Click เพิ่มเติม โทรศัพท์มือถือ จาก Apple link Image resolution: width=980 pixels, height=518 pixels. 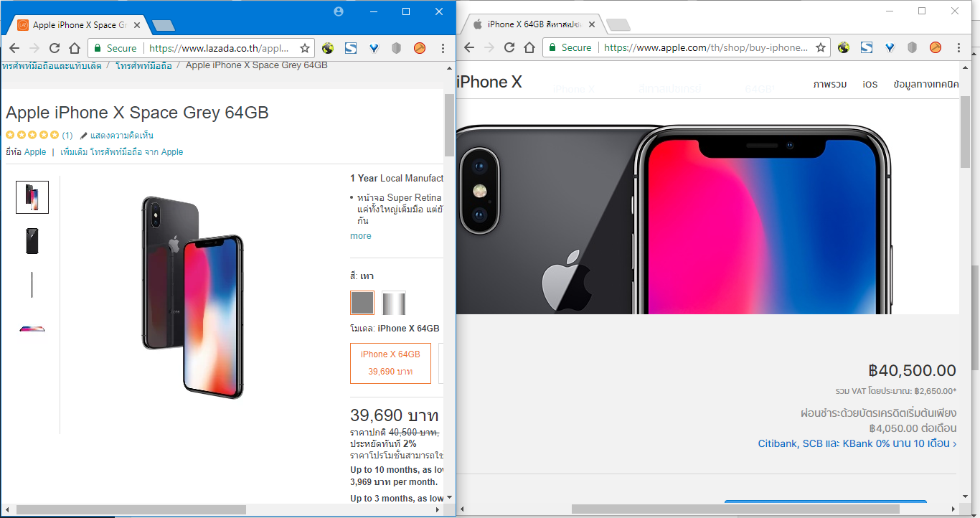point(122,152)
